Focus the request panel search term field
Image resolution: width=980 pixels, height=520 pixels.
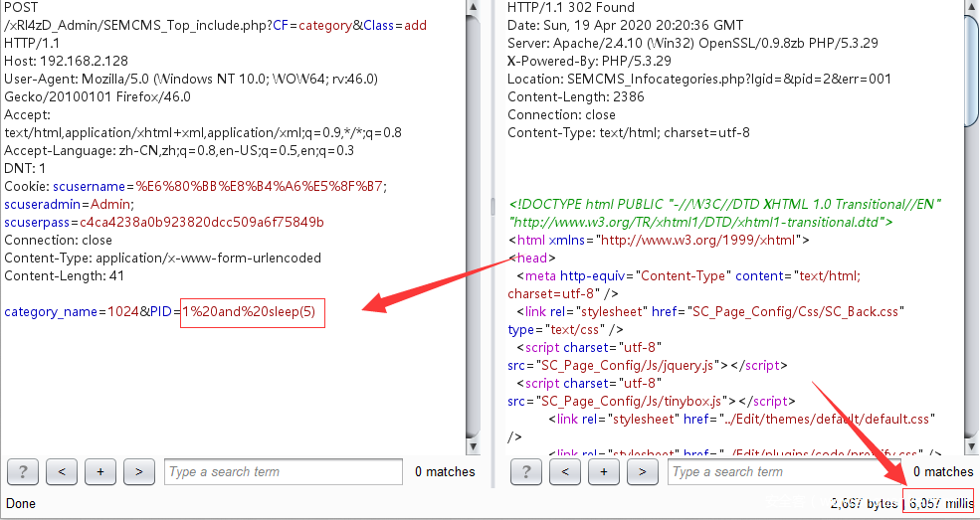click(x=284, y=471)
